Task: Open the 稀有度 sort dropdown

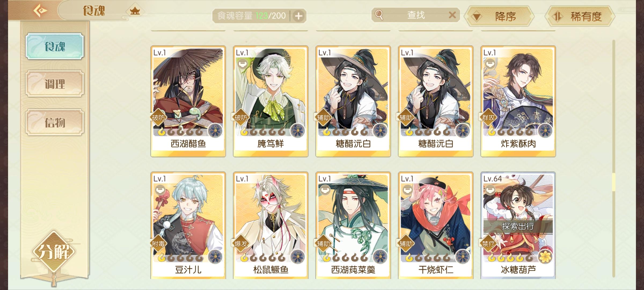Action: (x=580, y=17)
